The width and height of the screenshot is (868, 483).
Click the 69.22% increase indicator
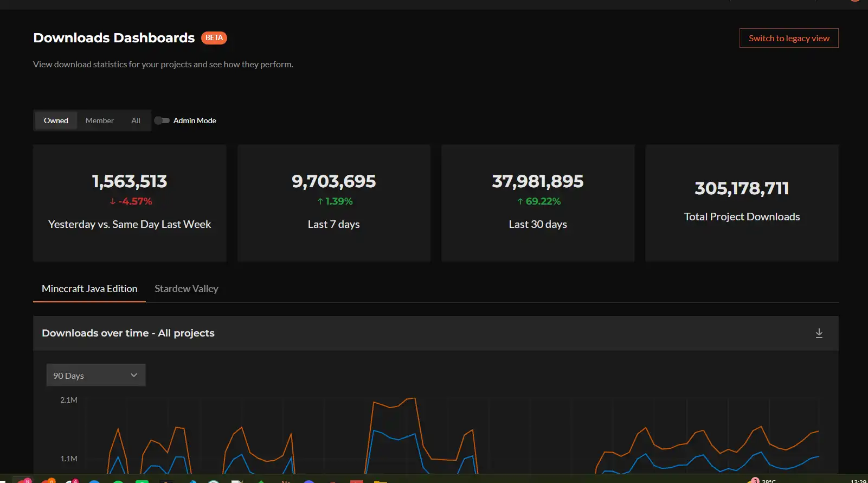click(x=538, y=201)
